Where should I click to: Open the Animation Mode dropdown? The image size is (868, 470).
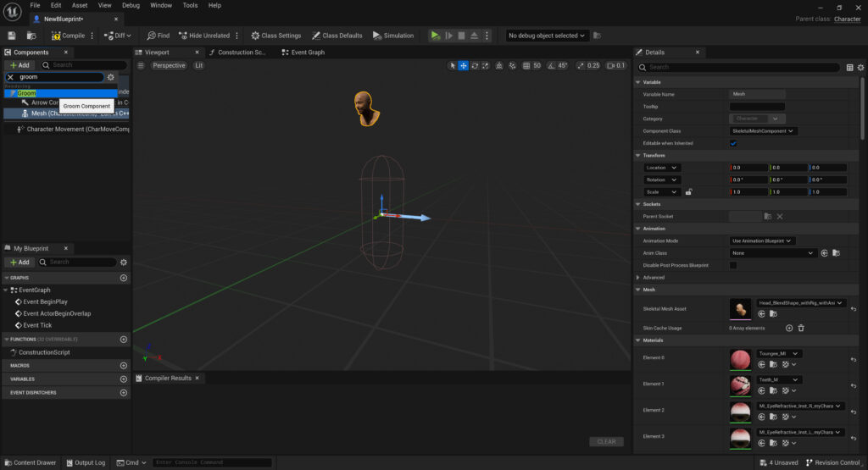[x=762, y=241]
